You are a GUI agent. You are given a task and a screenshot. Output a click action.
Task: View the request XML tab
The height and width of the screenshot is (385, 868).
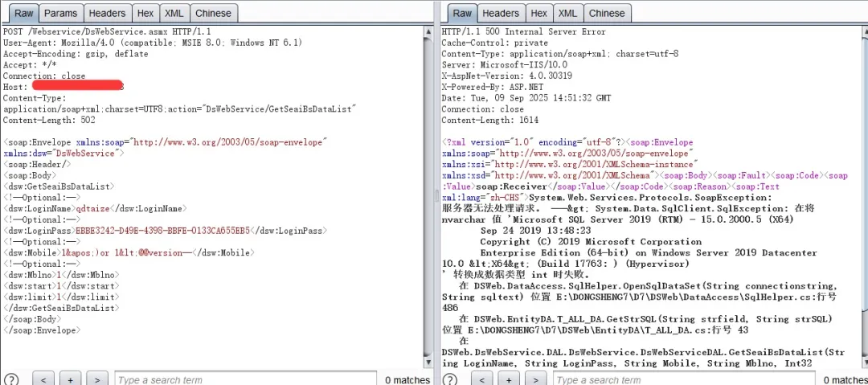point(174,13)
